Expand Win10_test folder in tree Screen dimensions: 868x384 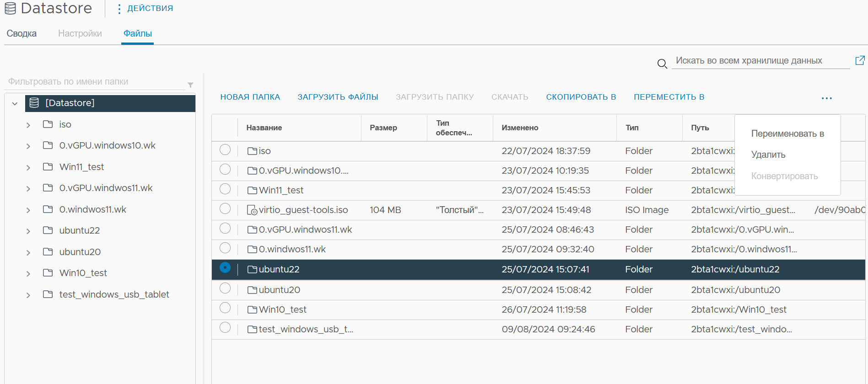[x=28, y=273]
